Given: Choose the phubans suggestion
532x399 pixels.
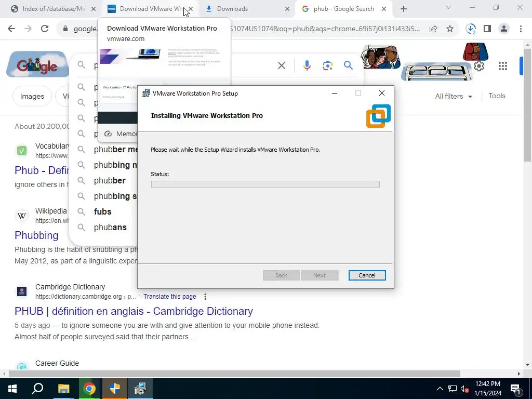Looking at the screenshot, I should [x=110, y=228].
